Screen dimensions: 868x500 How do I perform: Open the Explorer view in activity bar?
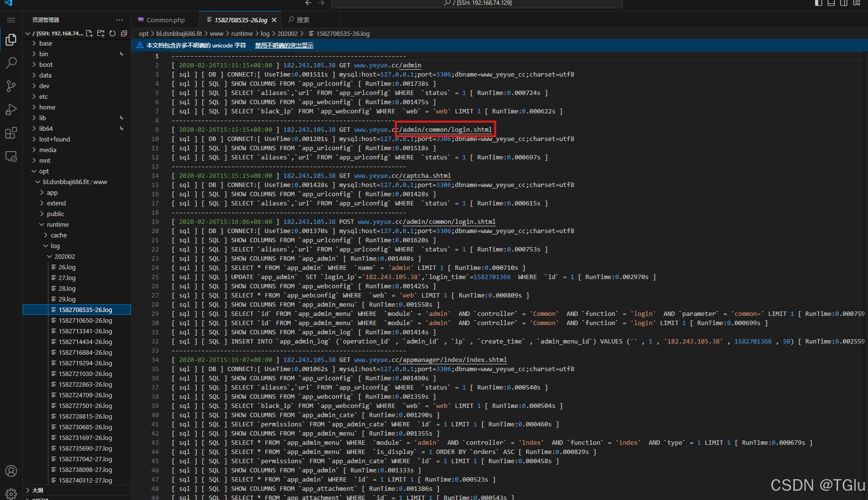point(11,40)
